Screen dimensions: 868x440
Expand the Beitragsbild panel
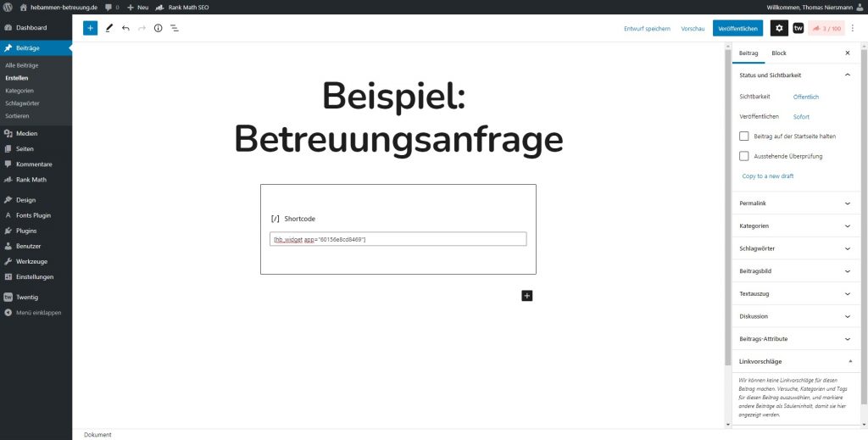point(794,271)
